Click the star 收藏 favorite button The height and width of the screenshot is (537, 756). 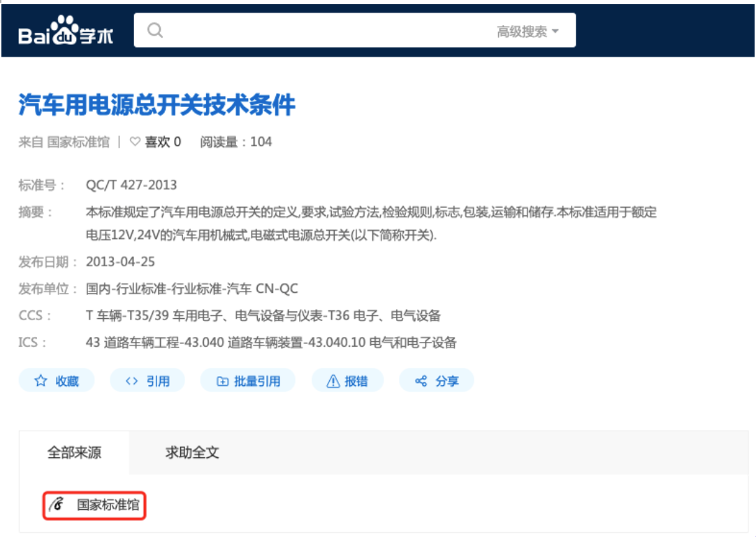coord(57,381)
